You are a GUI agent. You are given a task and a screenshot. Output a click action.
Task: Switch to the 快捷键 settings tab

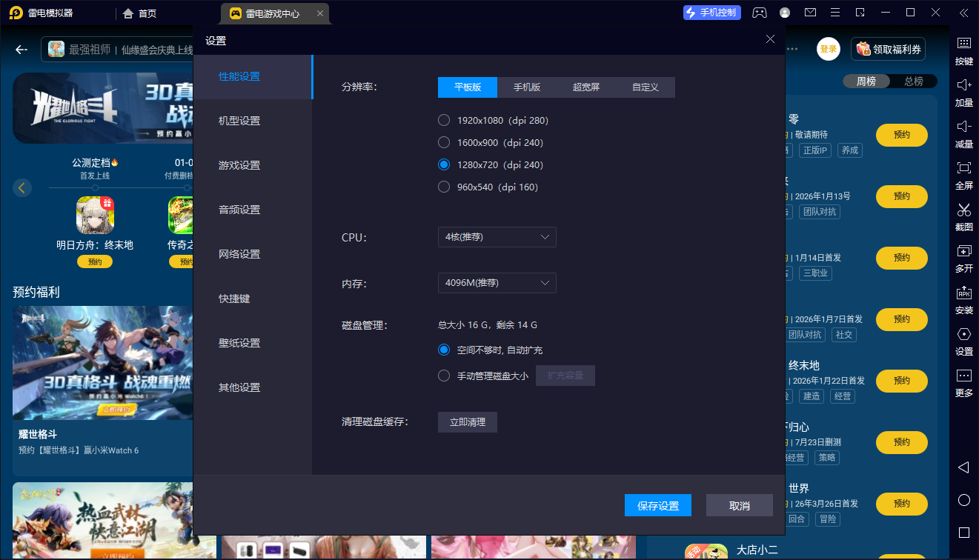253,299
